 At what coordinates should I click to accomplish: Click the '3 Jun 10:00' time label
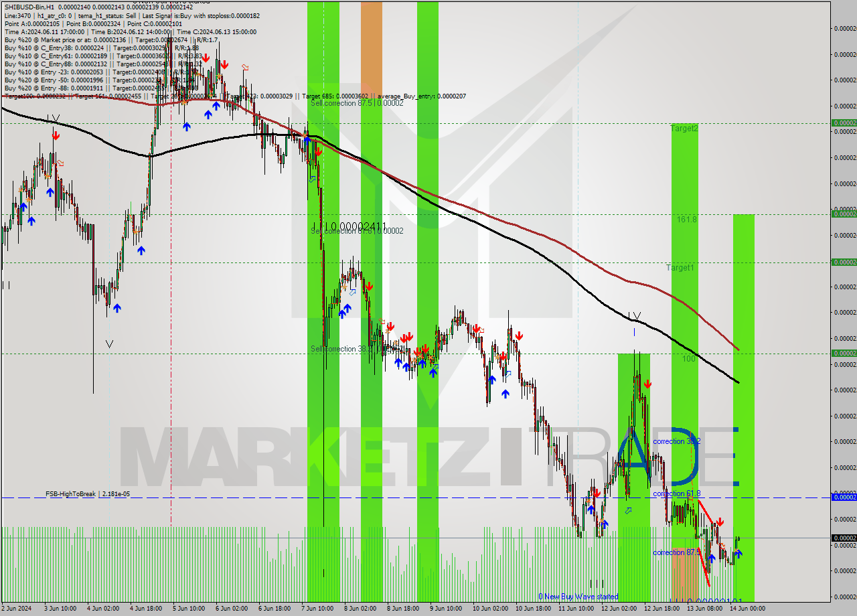[60, 609]
